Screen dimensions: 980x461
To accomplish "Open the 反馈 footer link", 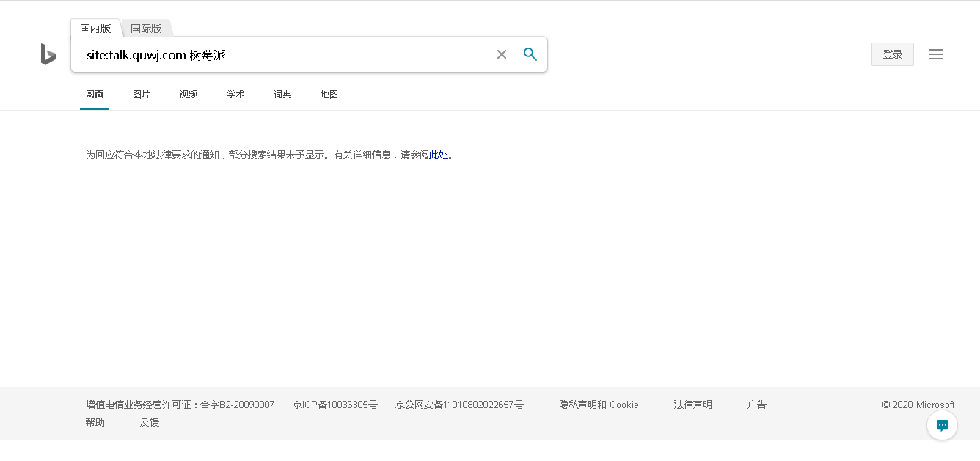I will coord(150,422).
